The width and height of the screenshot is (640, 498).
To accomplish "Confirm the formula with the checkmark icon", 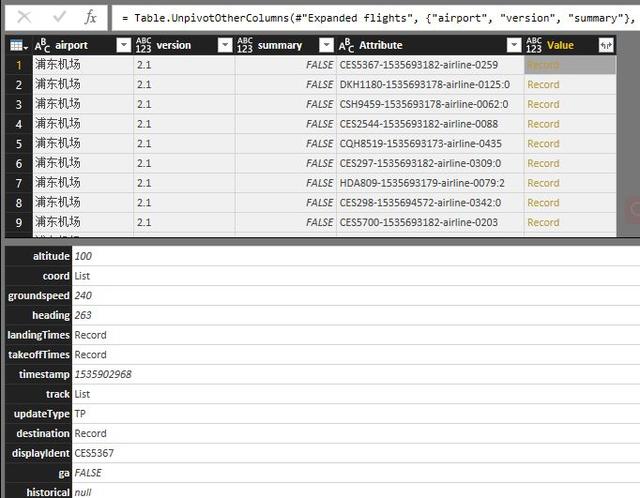I will [59, 16].
